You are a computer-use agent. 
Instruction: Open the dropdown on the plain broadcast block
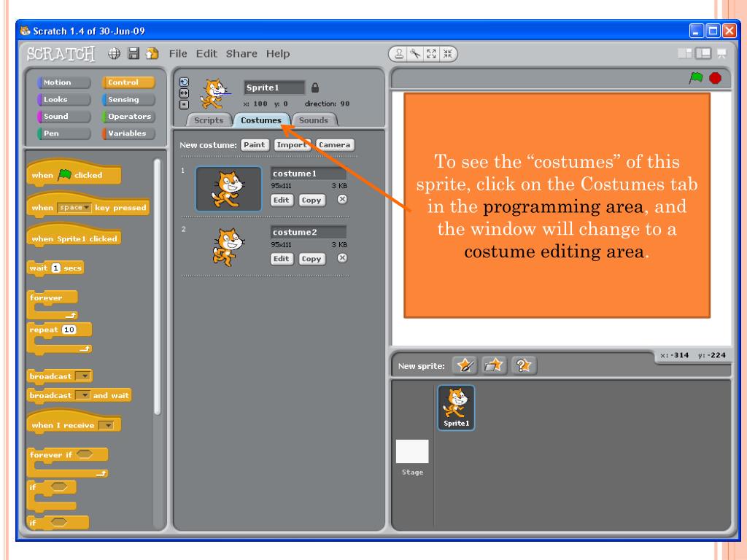point(83,376)
